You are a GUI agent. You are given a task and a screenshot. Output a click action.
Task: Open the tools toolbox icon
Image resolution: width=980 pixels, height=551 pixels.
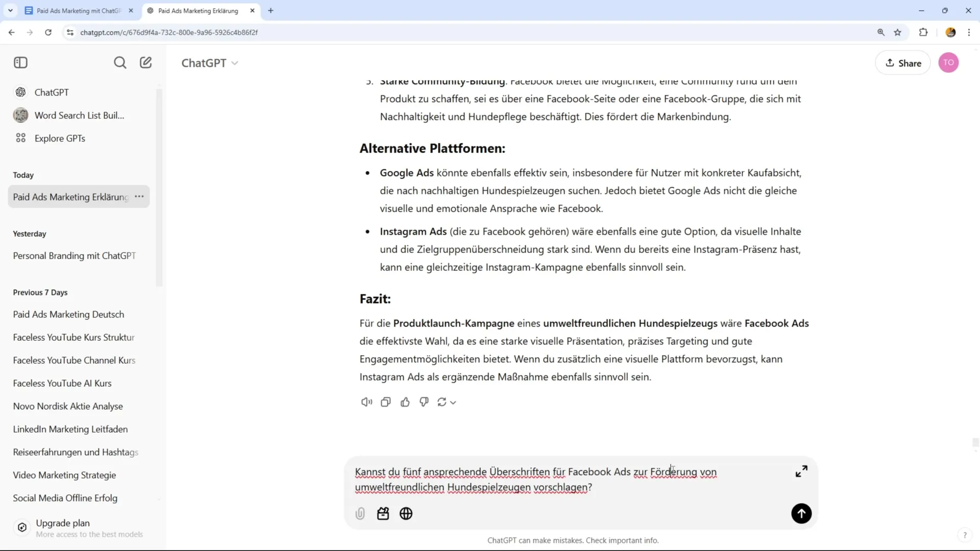click(383, 514)
